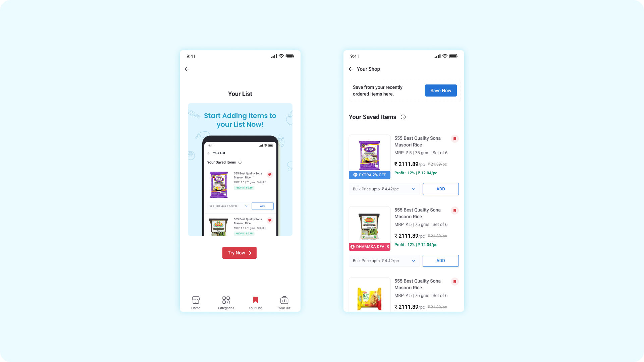Image resolution: width=644 pixels, height=362 pixels.
Task: Tap the Your Shop screen title tab
Action: point(368,69)
